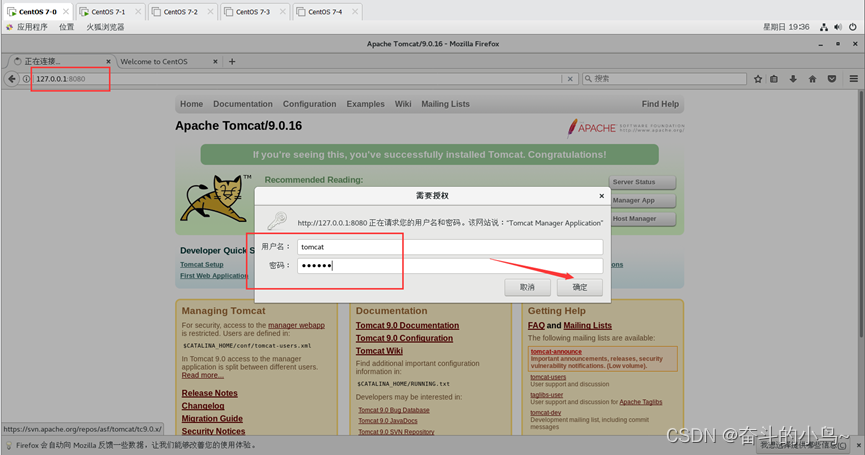The width and height of the screenshot is (865, 455).
Task: Click the 用户名 field containing tomcat
Action: tap(449, 246)
